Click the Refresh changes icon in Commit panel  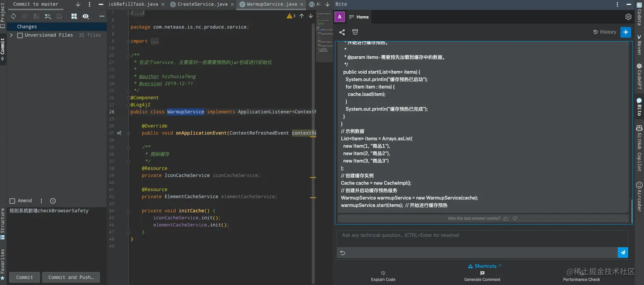click(x=14, y=16)
